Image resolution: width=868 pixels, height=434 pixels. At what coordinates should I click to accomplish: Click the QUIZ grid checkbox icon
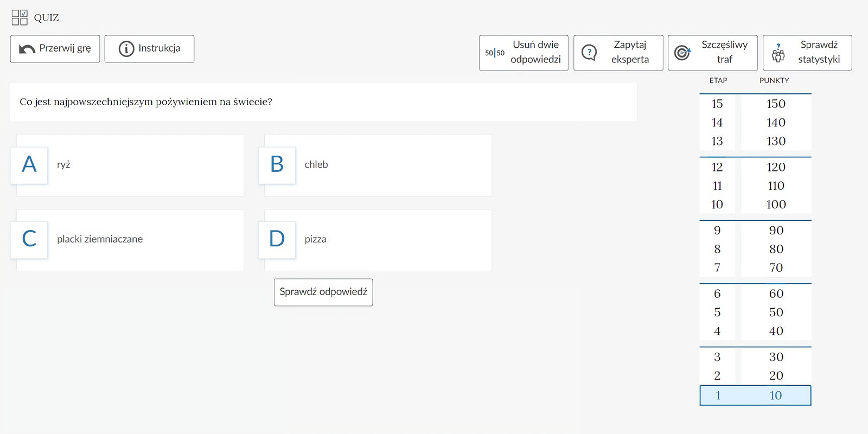[x=20, y=17]
